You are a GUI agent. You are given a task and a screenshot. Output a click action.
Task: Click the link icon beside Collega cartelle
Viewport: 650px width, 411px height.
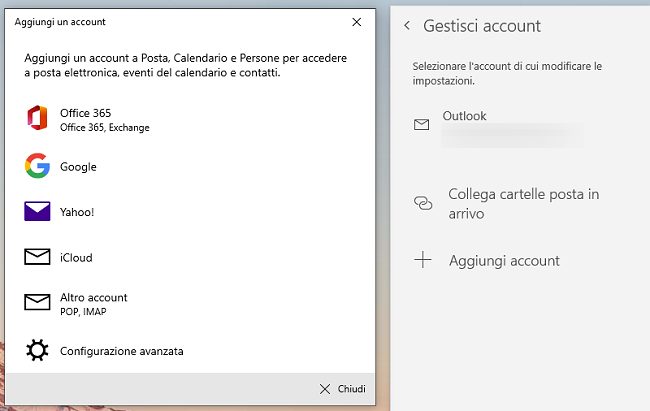(x=423, y=203)
